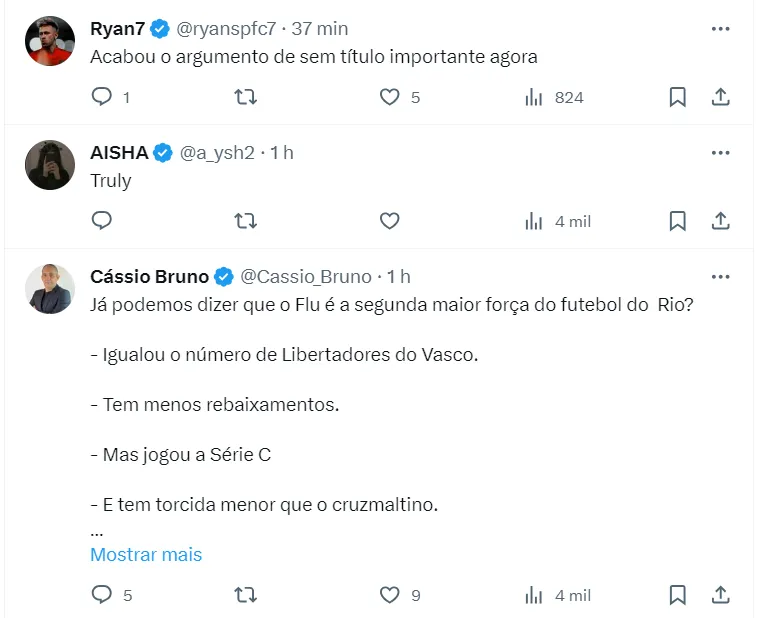Viewport: 763px width, 618px height.
Task: Bookmark AISHA's tweet
Action: coord(677,221)
